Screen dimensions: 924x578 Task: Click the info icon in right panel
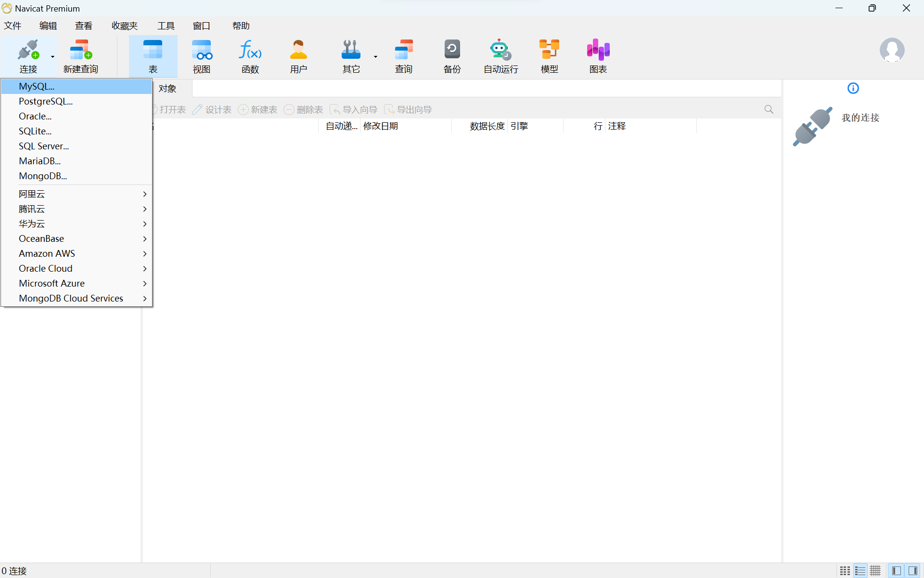(853, 88)
